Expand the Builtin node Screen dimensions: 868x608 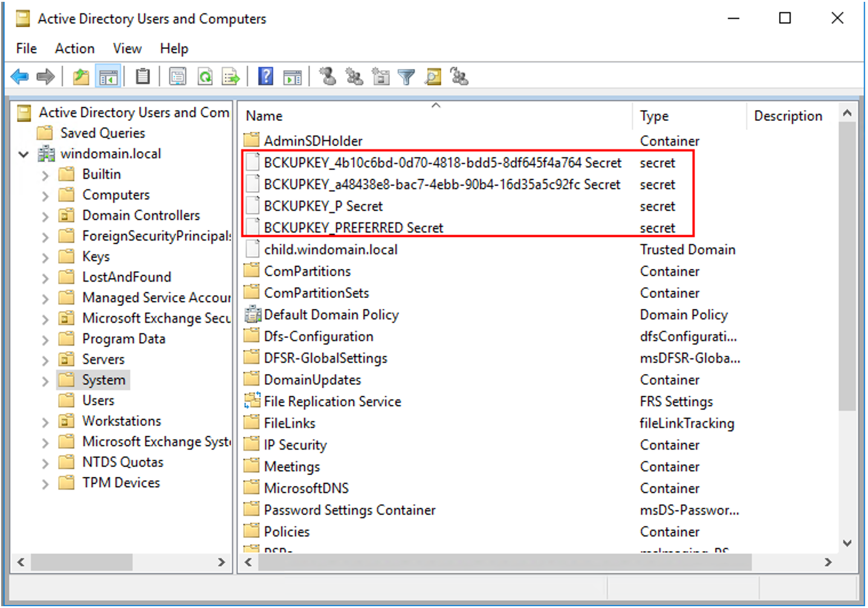click(45, 175)
